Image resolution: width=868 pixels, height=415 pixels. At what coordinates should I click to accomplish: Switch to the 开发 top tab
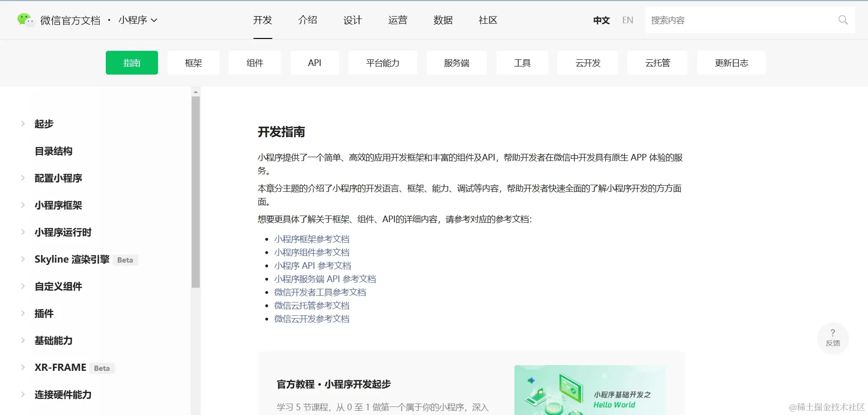point(262,20)
